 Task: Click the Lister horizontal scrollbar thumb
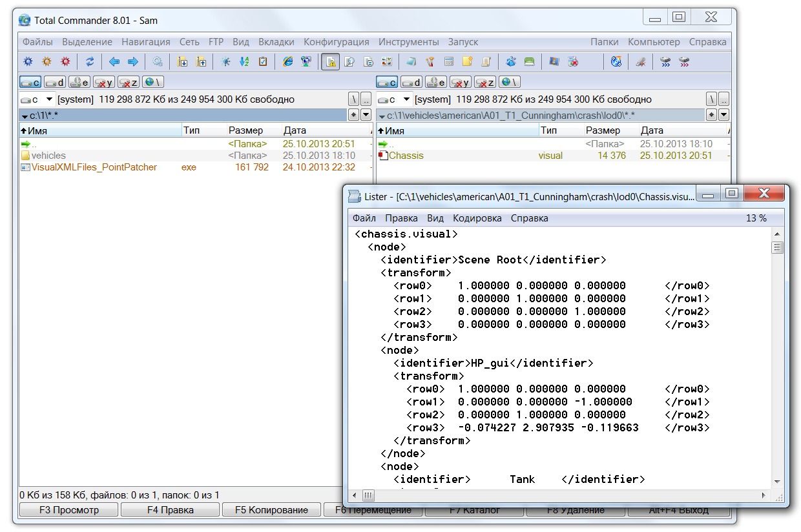click(x=368, y=496)
